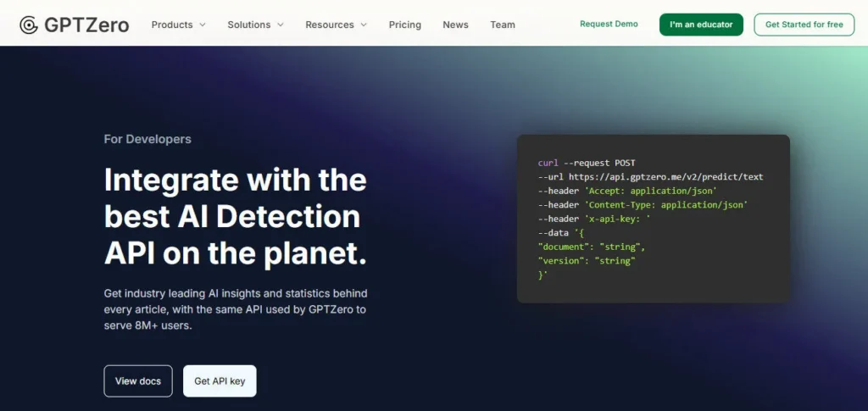Click the For Developers label
Screen dimensions: 868x411
[147, 139]
